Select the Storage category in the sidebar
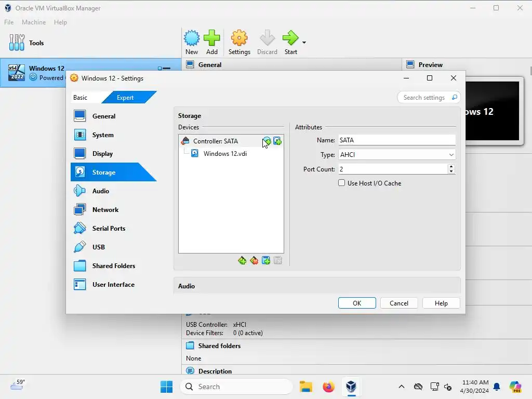The image size is (532, 399). click(113, 172)
